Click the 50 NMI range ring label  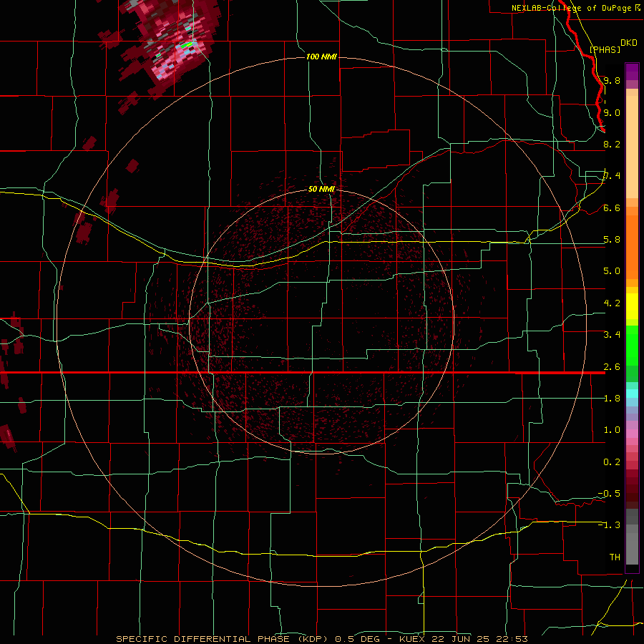(321, 189)
